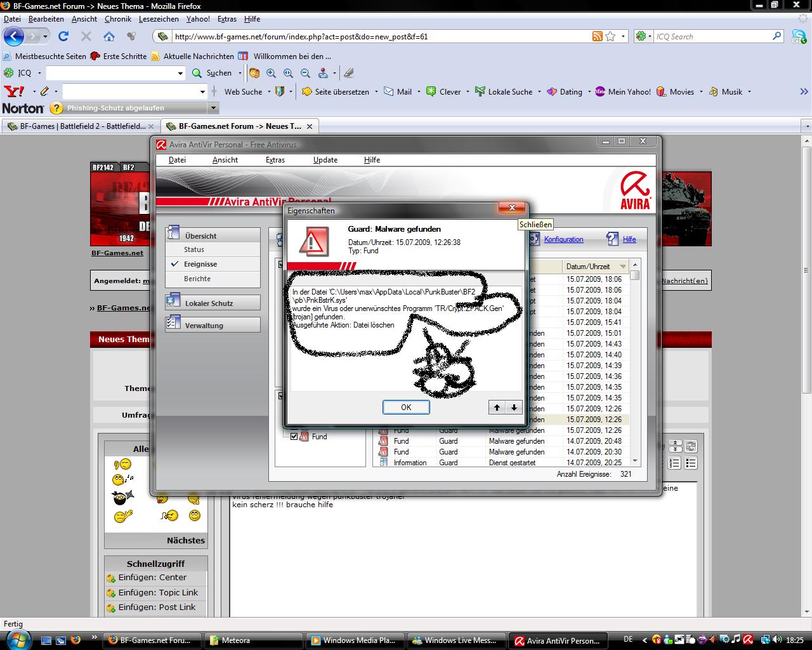Open Avira Extras menu
This screenshot has width=812, height=650.
[275, 160]
